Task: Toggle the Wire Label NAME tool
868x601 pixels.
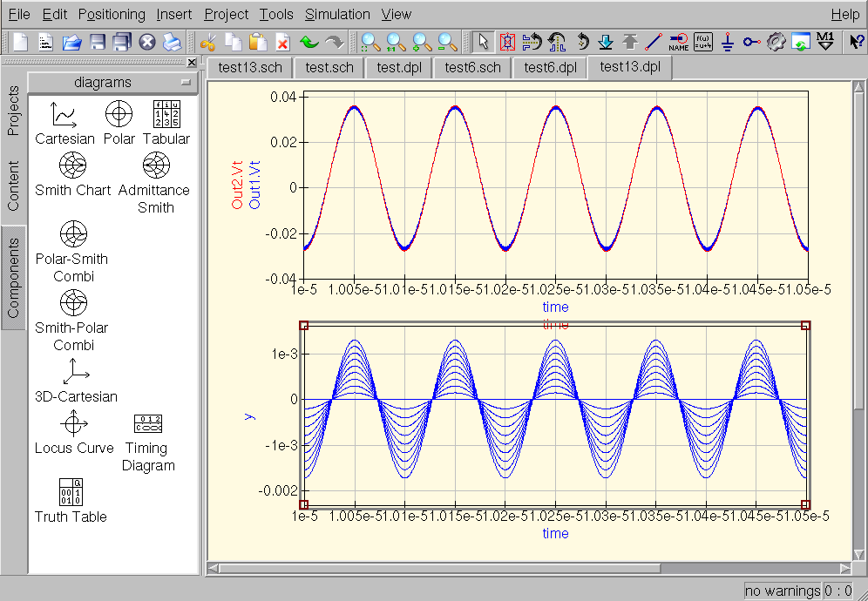Action: tap(679, 42)
